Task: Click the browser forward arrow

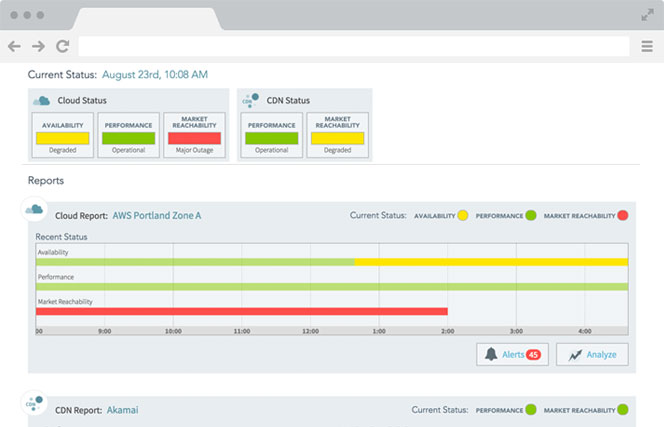Action: click(38, 46)
